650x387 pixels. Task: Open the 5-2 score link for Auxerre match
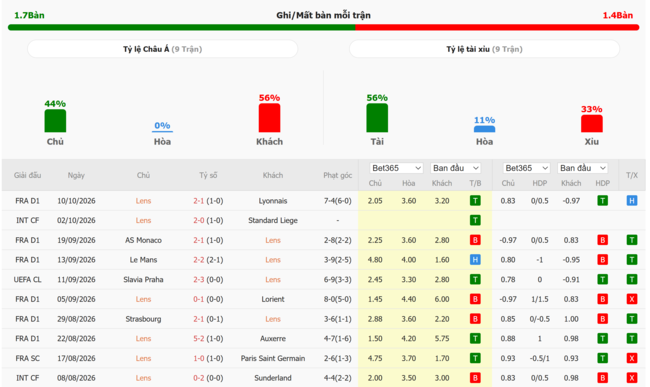pyautogui.click(x=199, y=339)
